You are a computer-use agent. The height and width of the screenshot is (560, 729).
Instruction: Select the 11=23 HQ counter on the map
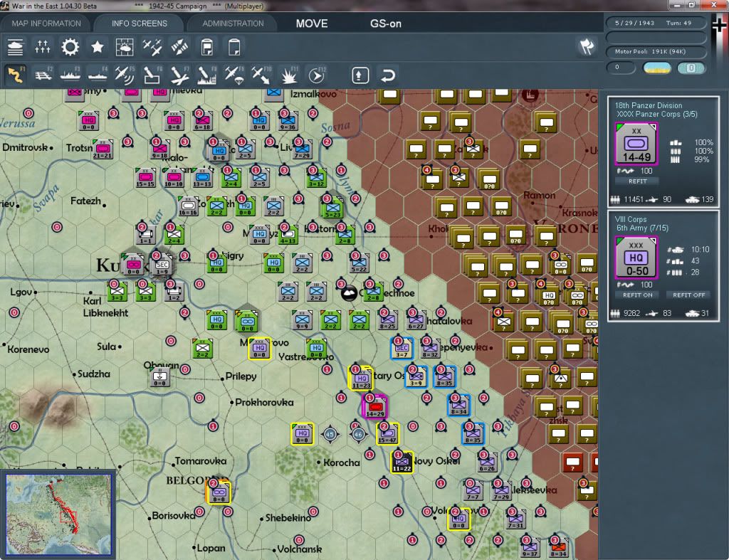pos(361,378)
